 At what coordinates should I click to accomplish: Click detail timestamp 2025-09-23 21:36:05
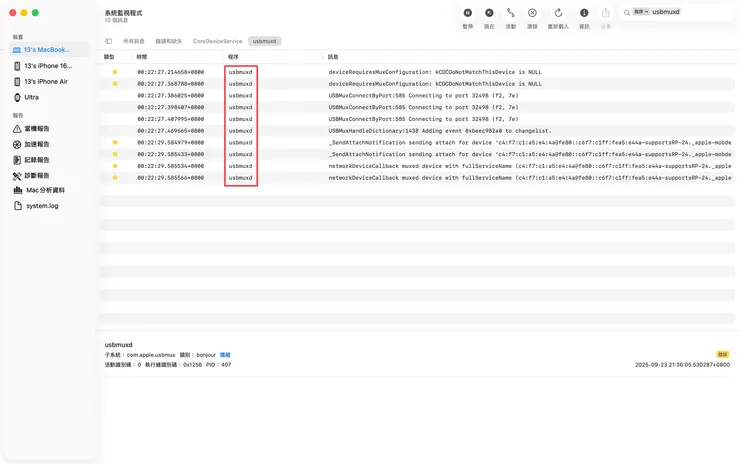pos(682,365)
